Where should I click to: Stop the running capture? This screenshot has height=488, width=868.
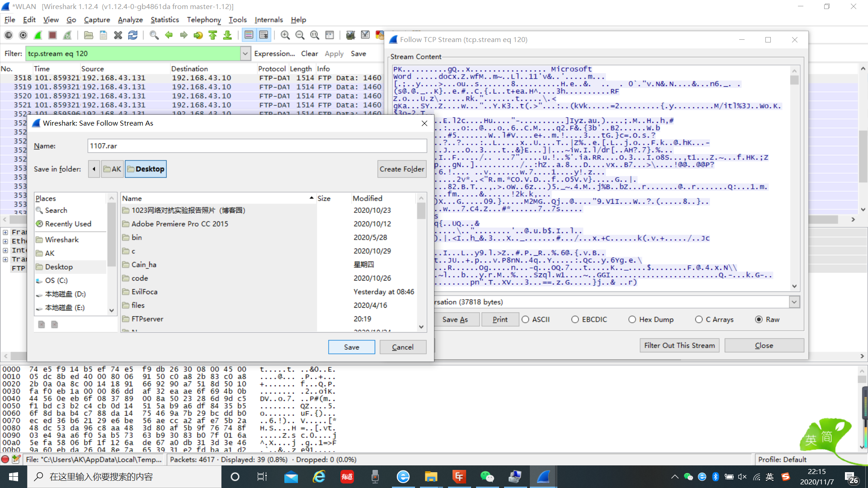click(52, 35)
